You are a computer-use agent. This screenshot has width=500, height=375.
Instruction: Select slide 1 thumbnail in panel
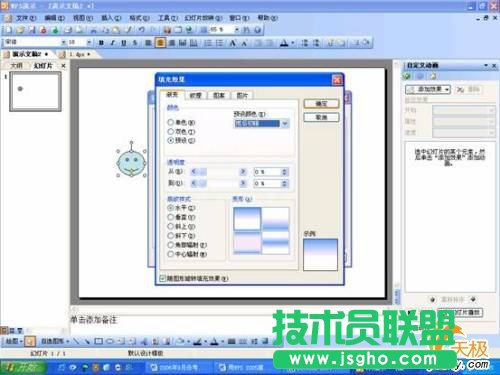tap(35, 91)
